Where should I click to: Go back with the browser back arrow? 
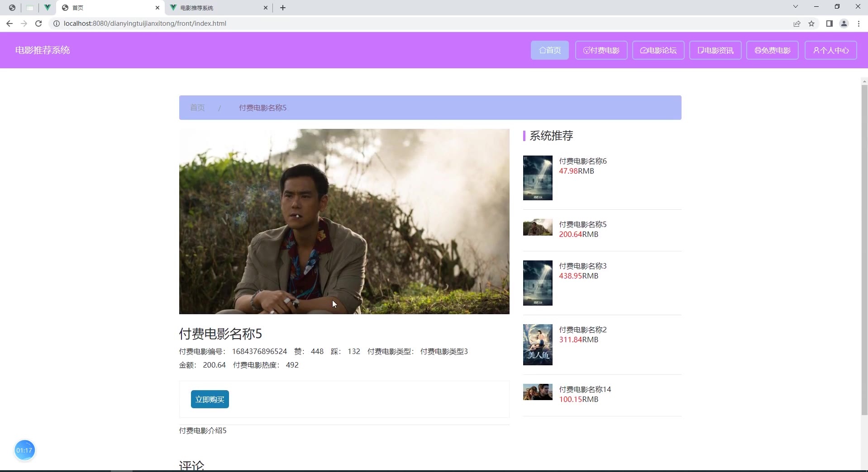(10, 24)
